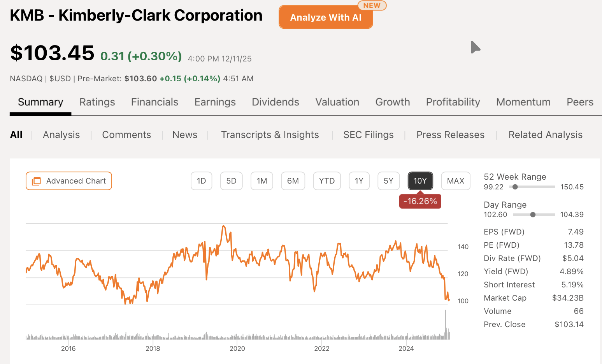Click the Advanced Chart window icon
The height and width of the screenshot is (364, 602).
pos(37,181)
